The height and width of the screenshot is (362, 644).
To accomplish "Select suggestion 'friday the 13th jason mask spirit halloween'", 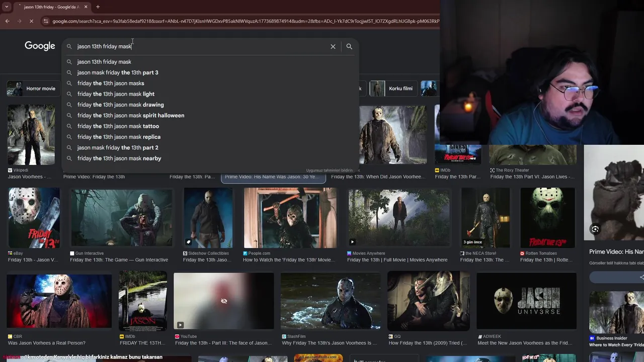I will point(210,116).
